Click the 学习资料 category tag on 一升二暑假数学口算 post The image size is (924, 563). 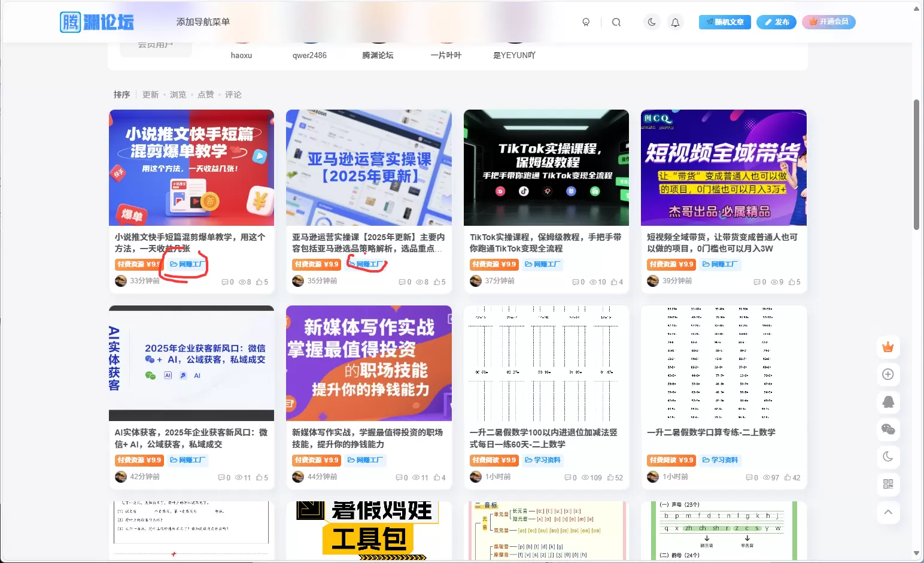pyautogui.click(x=721, y=460)
